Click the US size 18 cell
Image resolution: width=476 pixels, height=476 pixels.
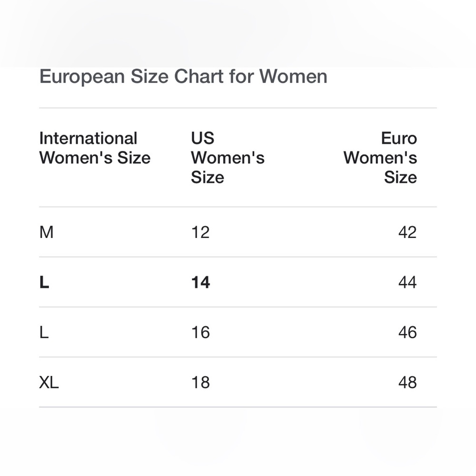coord(200,383)
